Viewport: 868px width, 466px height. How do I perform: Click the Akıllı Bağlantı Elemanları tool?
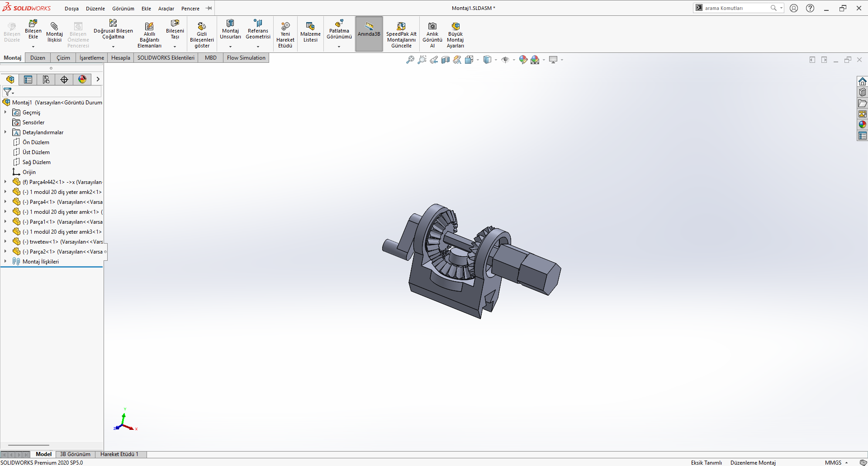(x=149, y=35)
